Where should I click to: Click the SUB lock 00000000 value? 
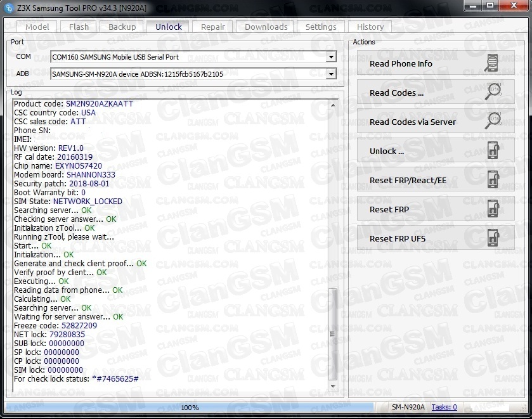point(67,344)
